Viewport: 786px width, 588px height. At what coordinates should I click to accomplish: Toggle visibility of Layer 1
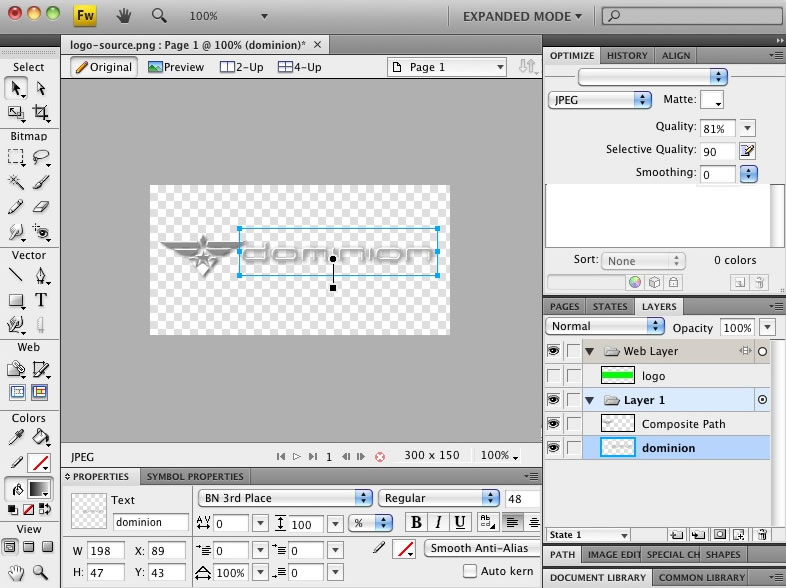(553, 400)
